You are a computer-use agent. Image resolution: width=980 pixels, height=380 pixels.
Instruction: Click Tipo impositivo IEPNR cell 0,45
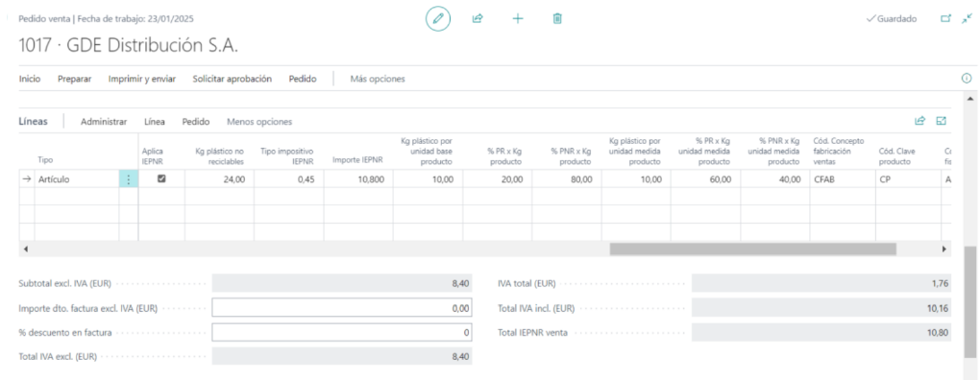289,179
